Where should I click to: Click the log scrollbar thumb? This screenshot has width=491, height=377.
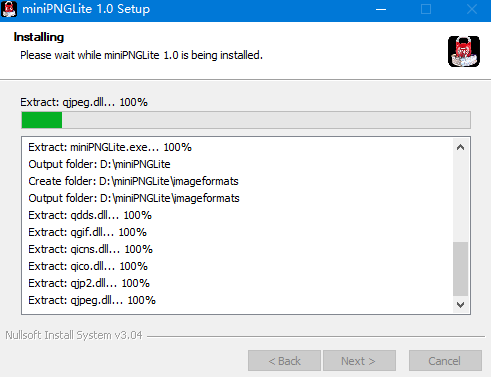[x=460, y=269]
